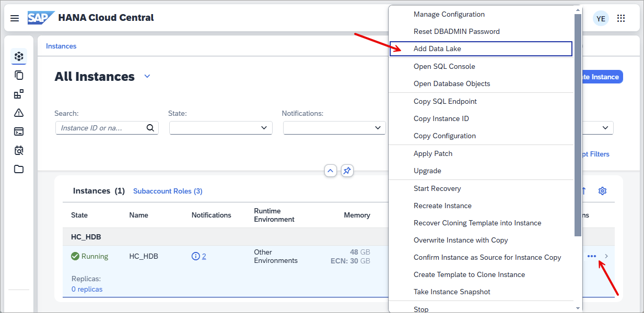Open the hamburger navigation menu

[x=15, y=18]
